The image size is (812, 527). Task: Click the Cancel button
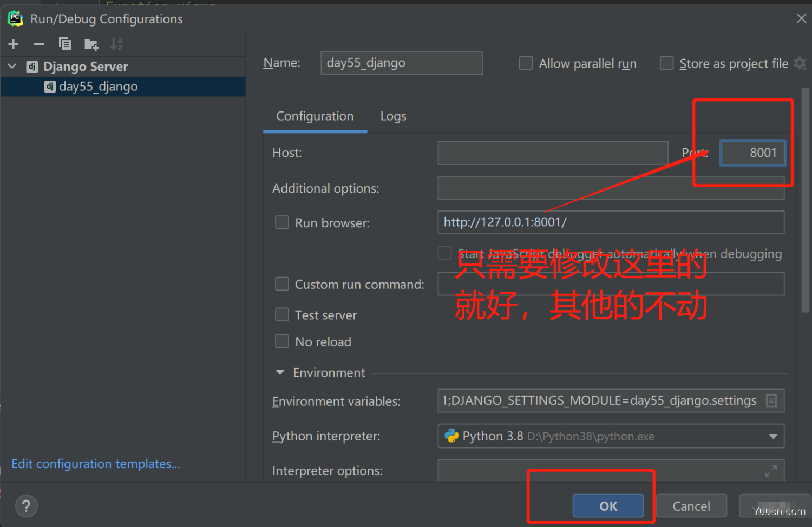click(691, 506)
